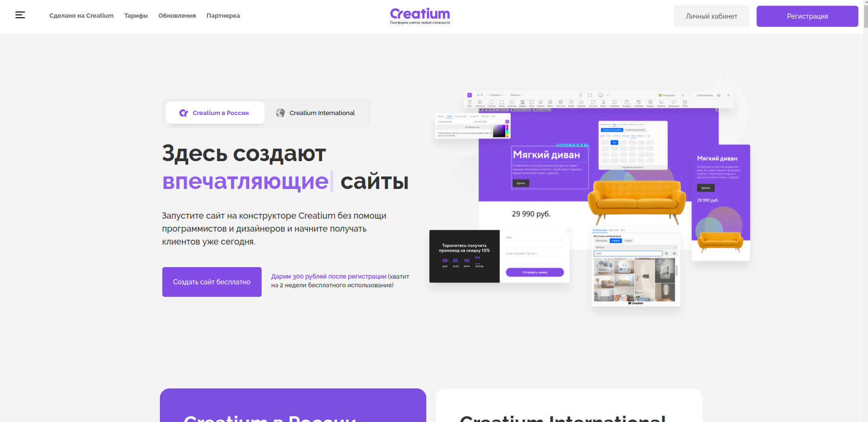
Task: Click the Creatium logo in header
Action: click(x=420, y=16)
